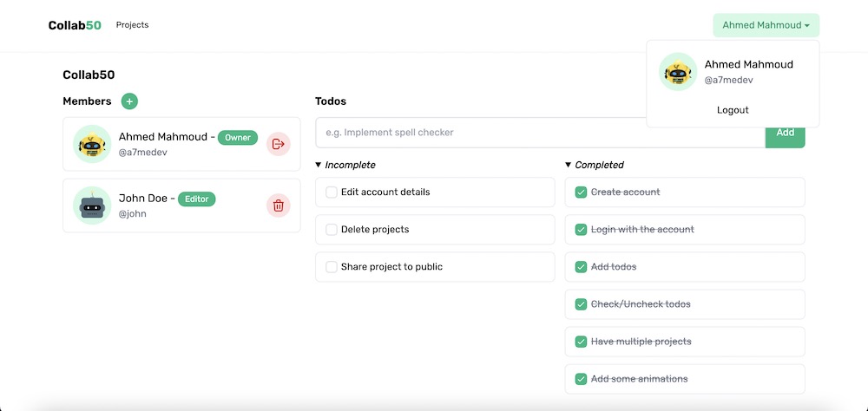Collapse the Completed todos section

point(595,165)
